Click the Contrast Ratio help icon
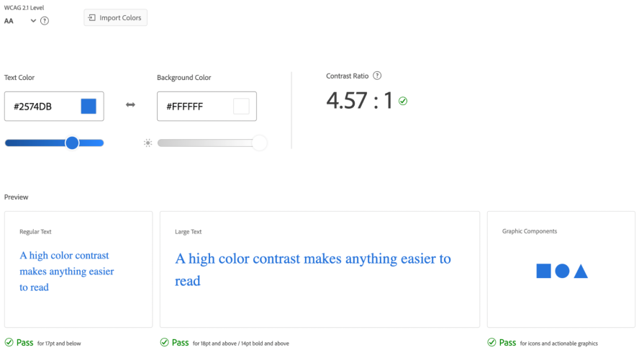Screen dimensions: 644x363 tap(377, 76)
